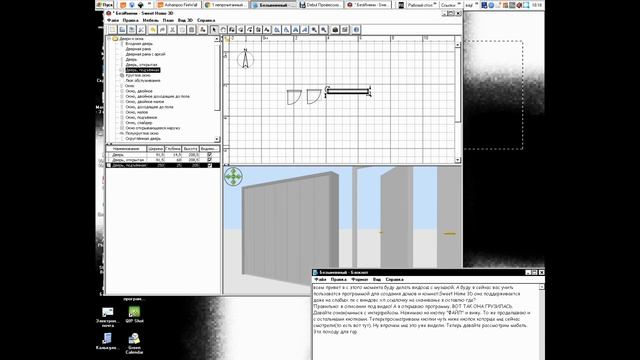Click the Zoom in magnifier icon
The height and width of the screenshot is (360, 640).
pyautogui.click(x=314, y=30)
